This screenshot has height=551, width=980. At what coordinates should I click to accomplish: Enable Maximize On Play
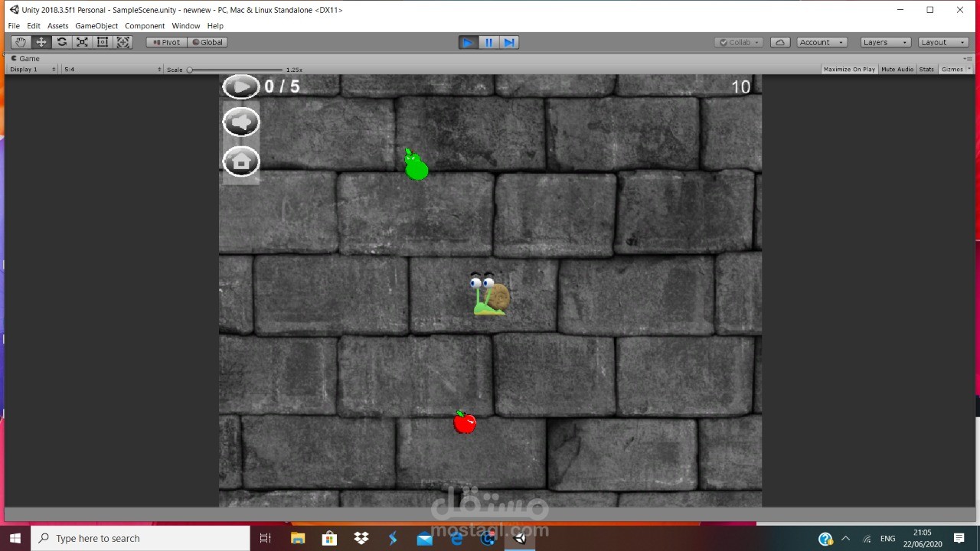[x=848, y=69]
